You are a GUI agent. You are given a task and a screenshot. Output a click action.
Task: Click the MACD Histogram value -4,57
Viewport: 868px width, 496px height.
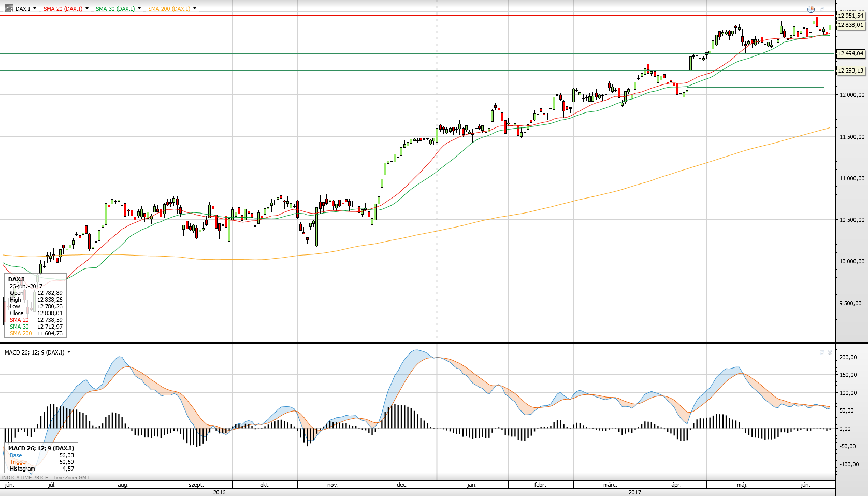(67, 469)
